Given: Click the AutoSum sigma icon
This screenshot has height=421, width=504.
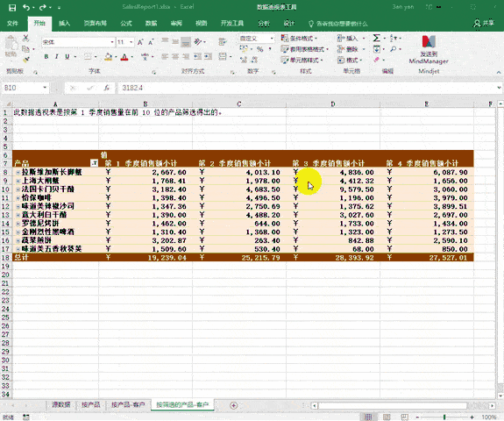Looking at the screenshot, I should 376,39.
